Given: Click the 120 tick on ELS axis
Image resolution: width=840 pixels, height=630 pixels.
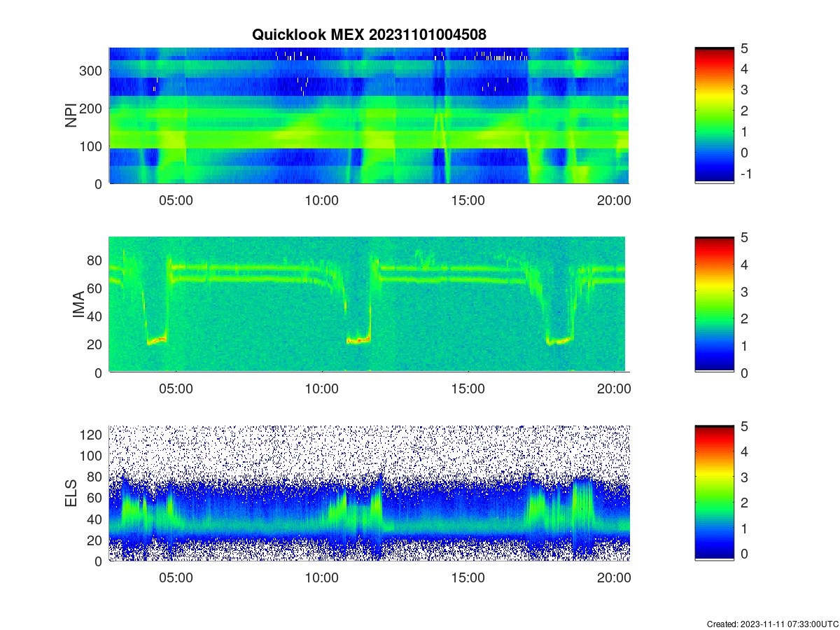Looking at the screenshot, I should (x=92, y=435).
